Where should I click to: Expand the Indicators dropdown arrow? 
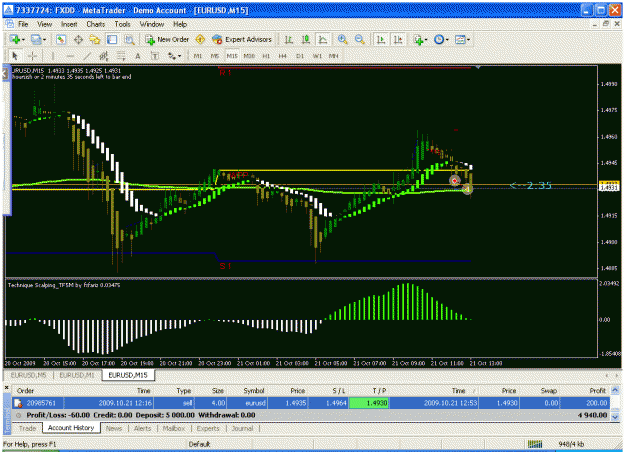(x=426, y=39)
